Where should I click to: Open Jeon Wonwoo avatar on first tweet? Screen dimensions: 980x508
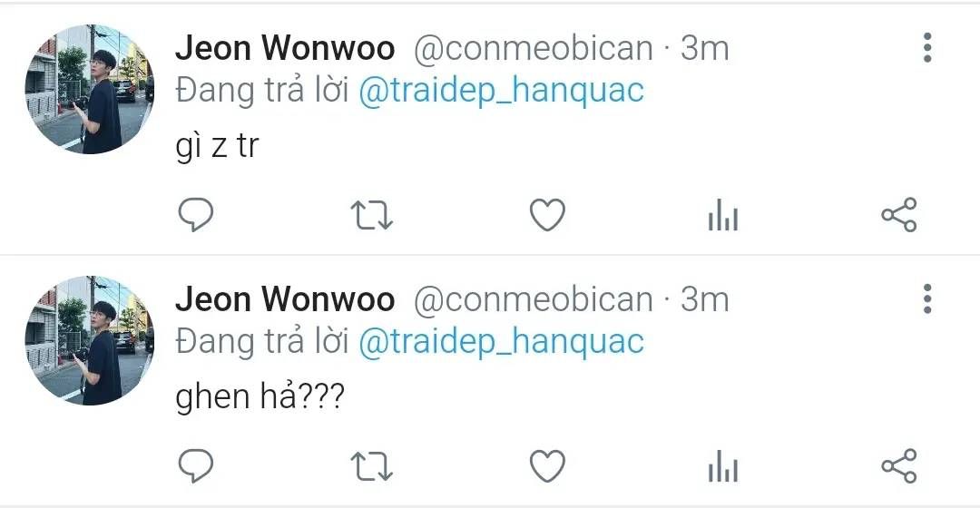pyautogui.click(x=89, y=89)
